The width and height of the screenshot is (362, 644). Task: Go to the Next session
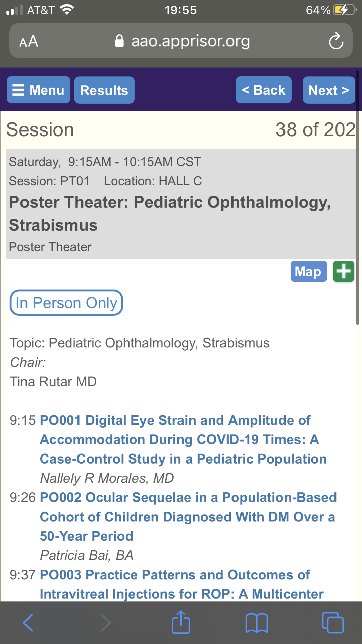tap(329, 90)
